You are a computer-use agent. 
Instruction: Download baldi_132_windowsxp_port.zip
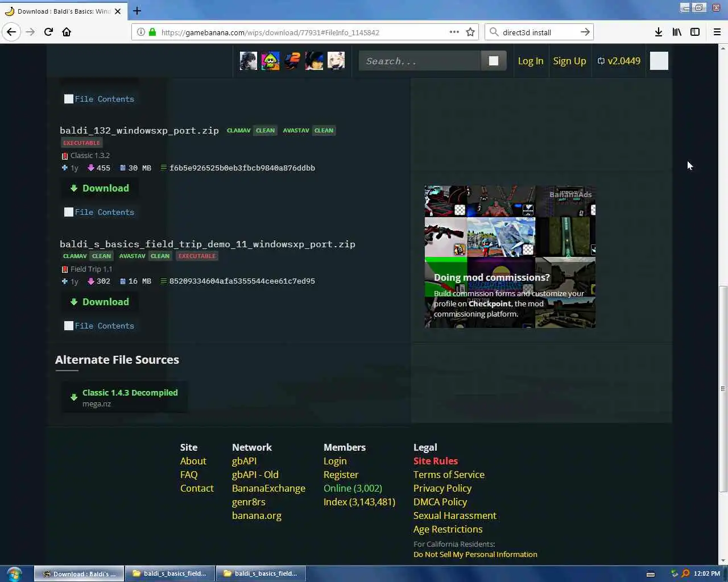[x=100, y=188]
